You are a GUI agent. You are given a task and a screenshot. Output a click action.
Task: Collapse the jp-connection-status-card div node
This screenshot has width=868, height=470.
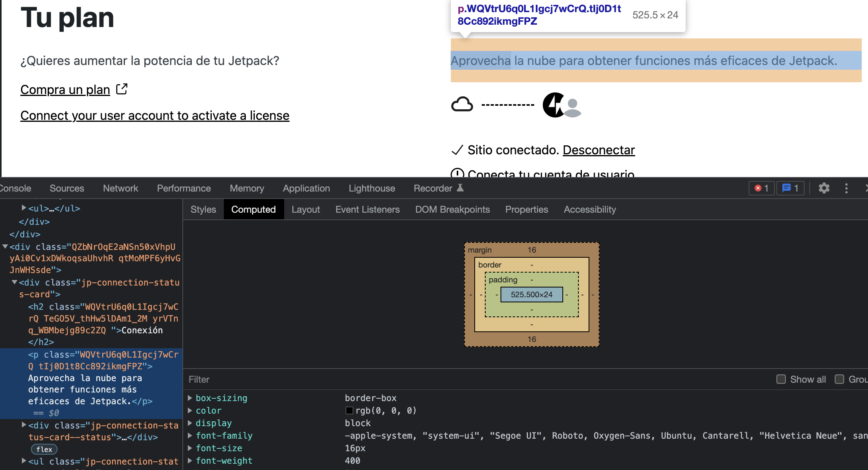tap(14, 282)
